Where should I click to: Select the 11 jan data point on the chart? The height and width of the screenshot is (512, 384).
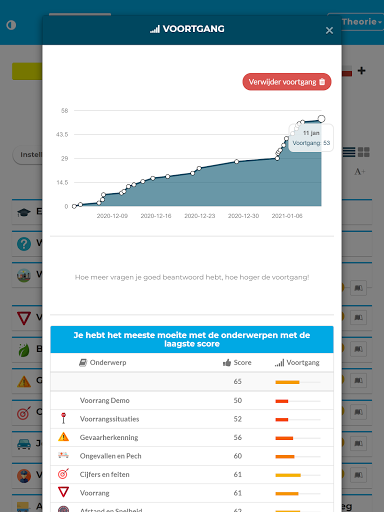[321, 119]
